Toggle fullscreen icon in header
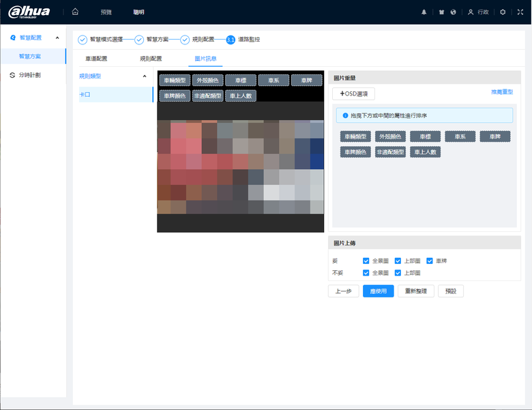This screenshot has height=410, width=532. coord(520,12)
